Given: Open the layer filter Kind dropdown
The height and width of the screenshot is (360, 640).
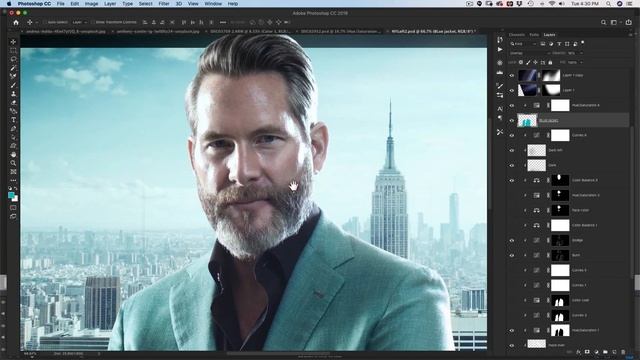Looking at the screenshot, I should click(522, 44).
